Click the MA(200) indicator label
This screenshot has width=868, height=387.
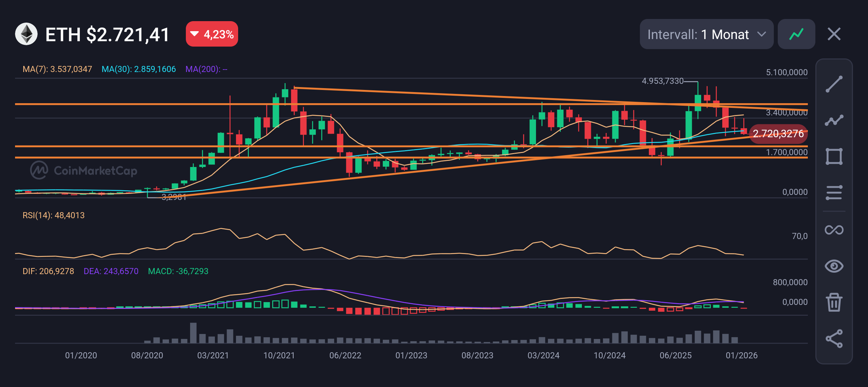[x=206, y=69]
